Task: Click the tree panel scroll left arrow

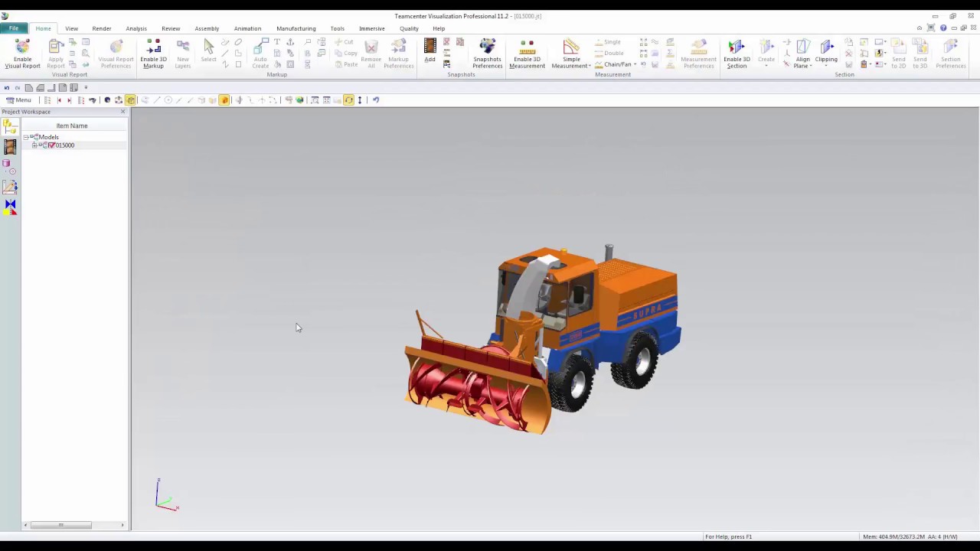Action: tap(25, 525)
